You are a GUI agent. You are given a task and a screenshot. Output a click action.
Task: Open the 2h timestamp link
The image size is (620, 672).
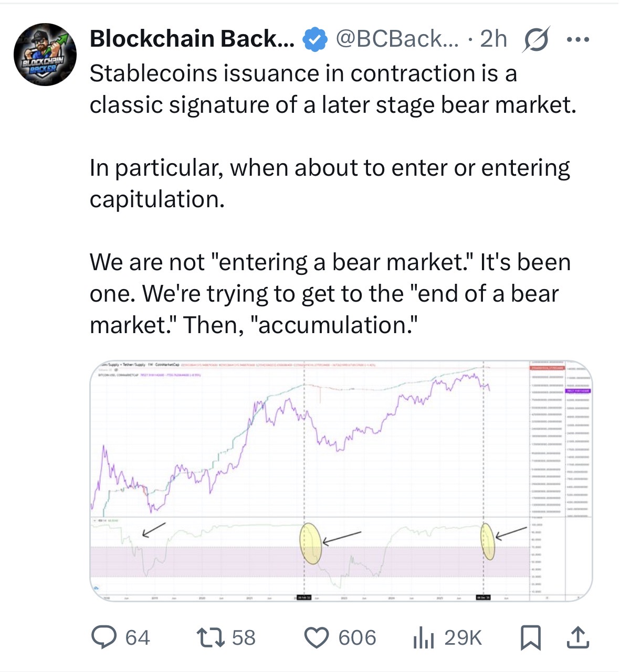point(493,39)
